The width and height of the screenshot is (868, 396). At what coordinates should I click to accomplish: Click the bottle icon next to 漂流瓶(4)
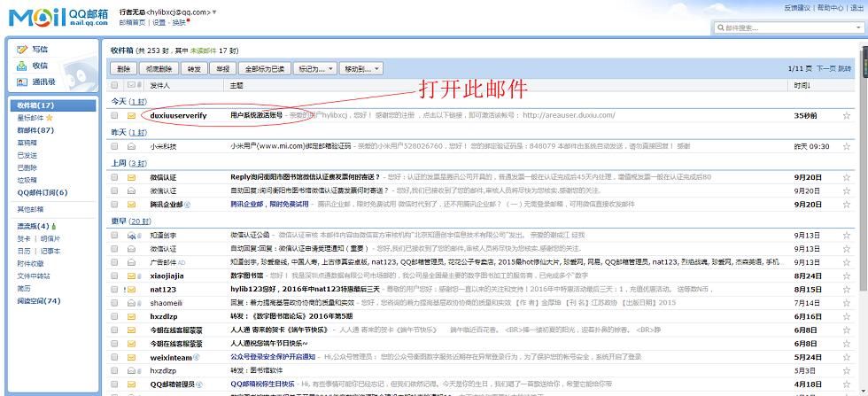54,226
